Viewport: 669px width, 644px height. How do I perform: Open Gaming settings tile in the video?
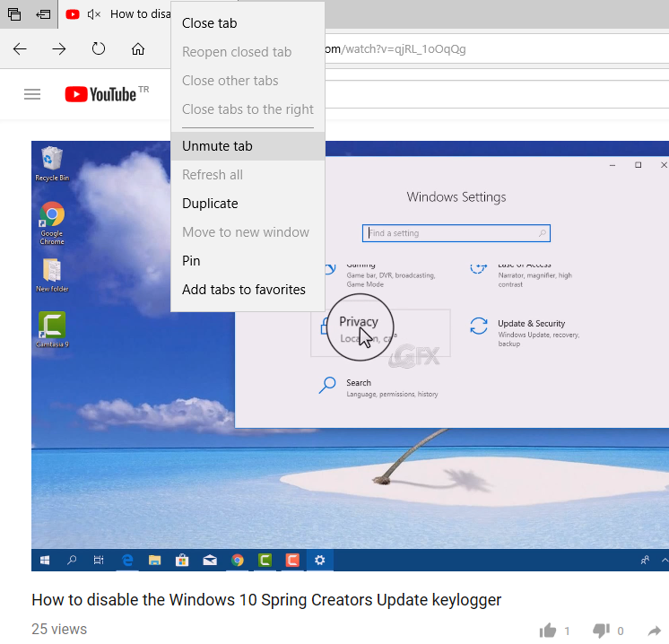click(380, 274)
